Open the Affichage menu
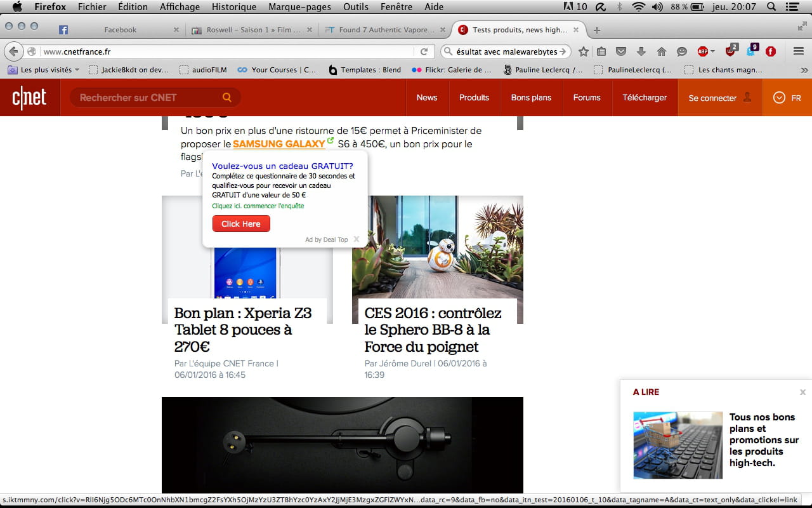The width and height of the screenshot is (812, 508). point(180,6)
